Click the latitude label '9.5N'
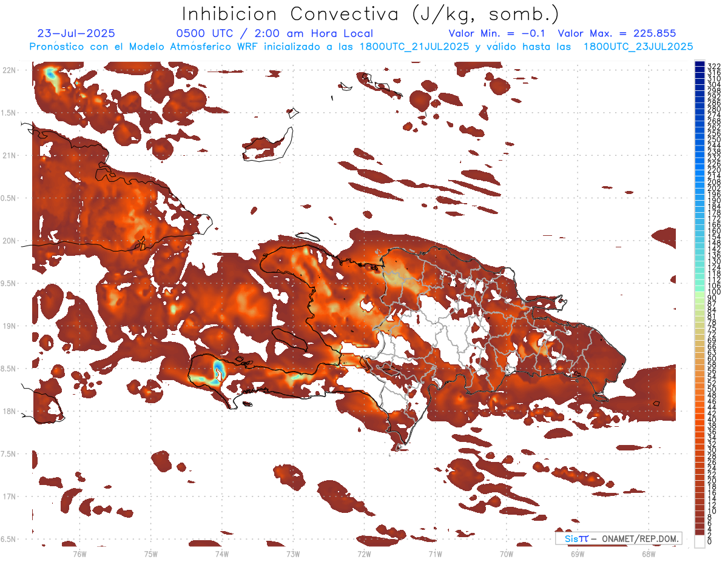Image resolution: width=728 pixels, height=562 pixels. (9, 283)
